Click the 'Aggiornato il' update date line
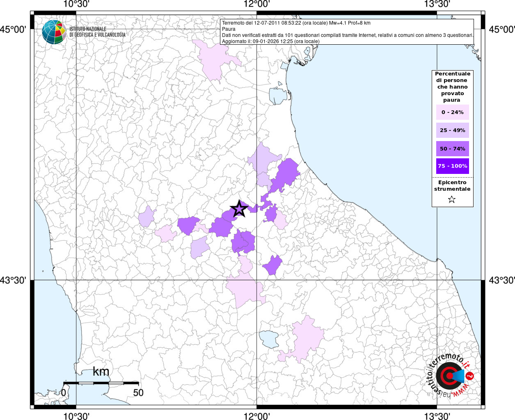 click(270, 41)
